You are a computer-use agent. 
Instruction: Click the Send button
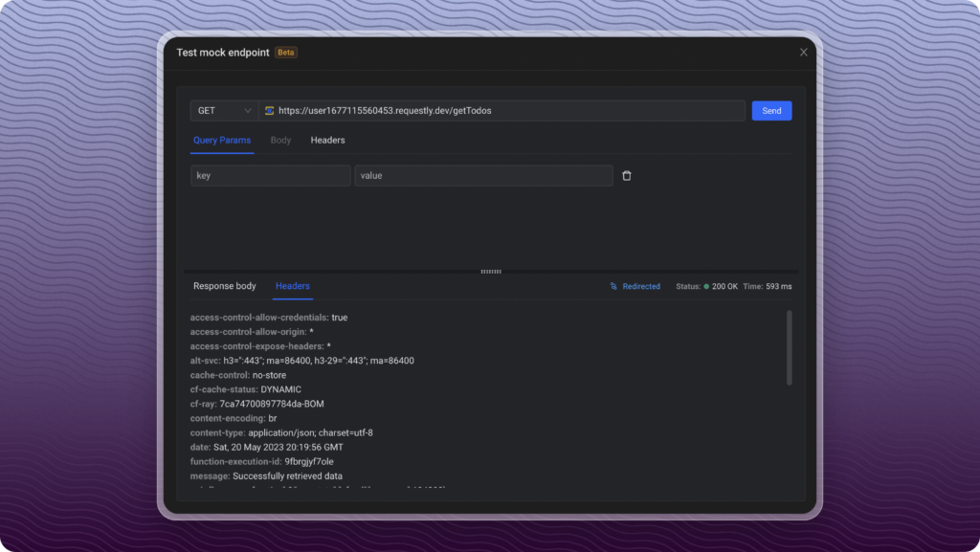[x=771, y=111]
